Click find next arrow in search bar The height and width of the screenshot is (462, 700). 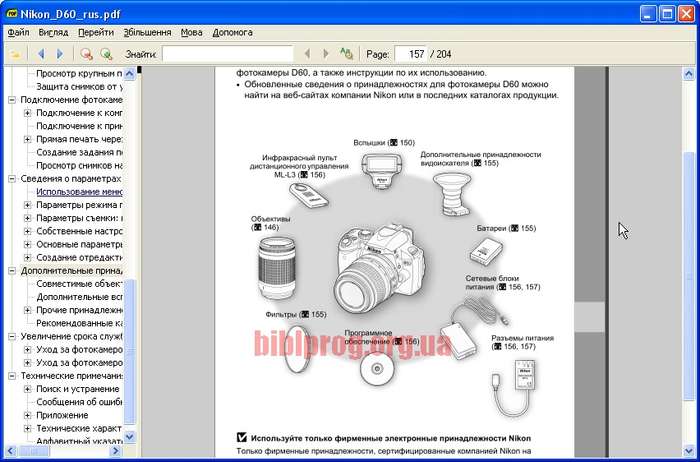pos(326,54)
